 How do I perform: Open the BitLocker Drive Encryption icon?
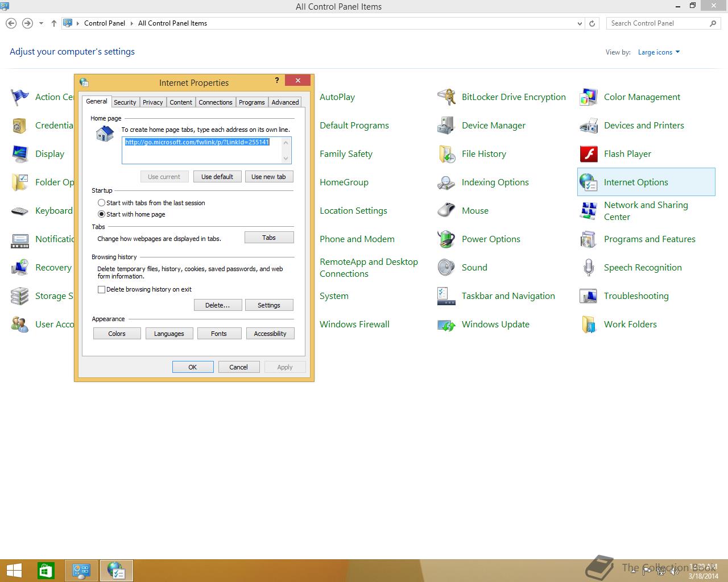coord(446,97)
